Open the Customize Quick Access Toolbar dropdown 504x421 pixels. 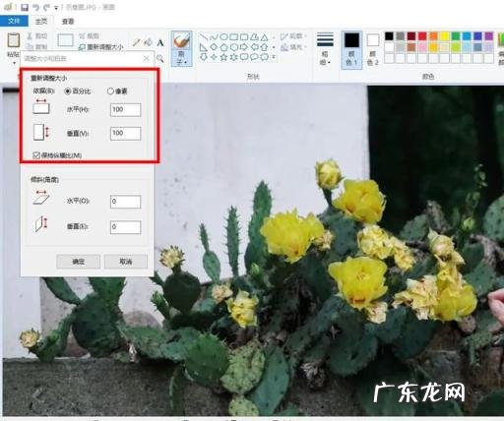(x=56, y=8)
